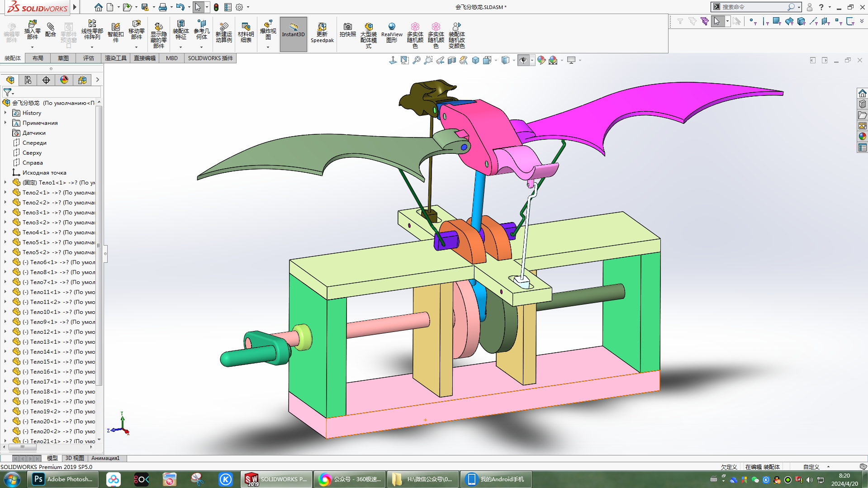Open Reference Geometry (参考几何体)
Screen dimensions: 868x488
click(202, 30)
